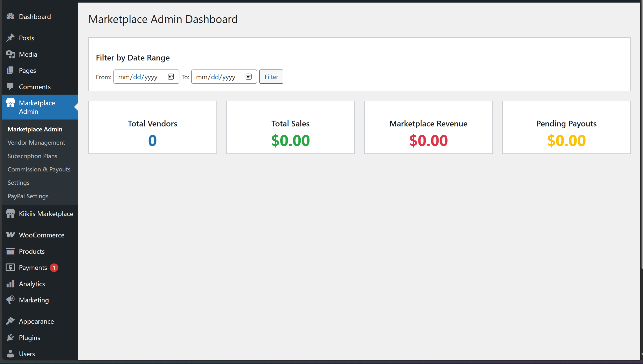643x364 pixels.
Task: Click the Filter by Date Range heading
Action: 133,58
